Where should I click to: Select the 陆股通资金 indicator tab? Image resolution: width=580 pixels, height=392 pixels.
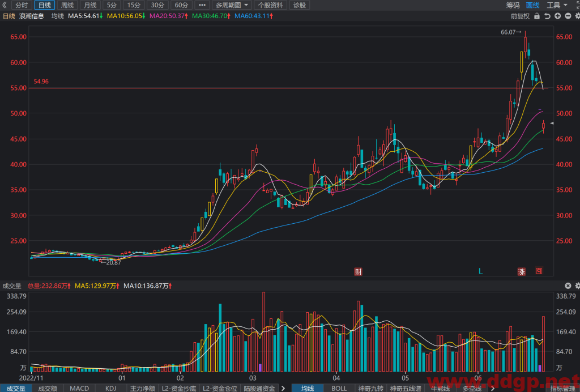pyautogui.click(x=259, y=388)
